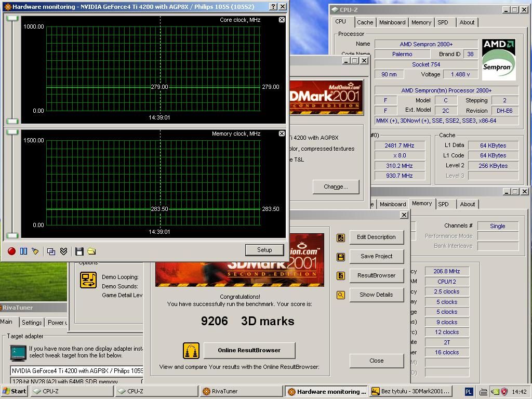Click the demo options icon in 3DMark window
Screen dimensions: 532x399
tap(88, 280)
